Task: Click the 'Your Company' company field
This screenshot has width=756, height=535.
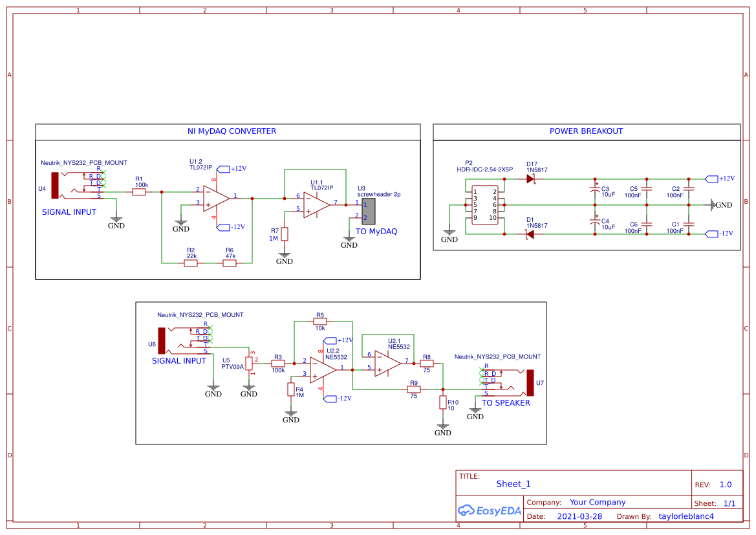Action: pyautogui.click(x=597, y=502)
